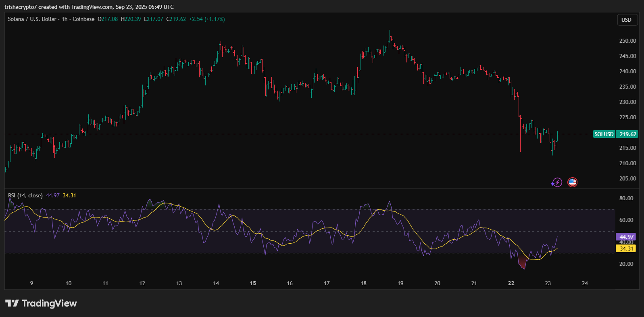The image size is (644, 317).
Task: Click the 219.62 current price label
Action: pyautogui.click(x=627, y=134)
